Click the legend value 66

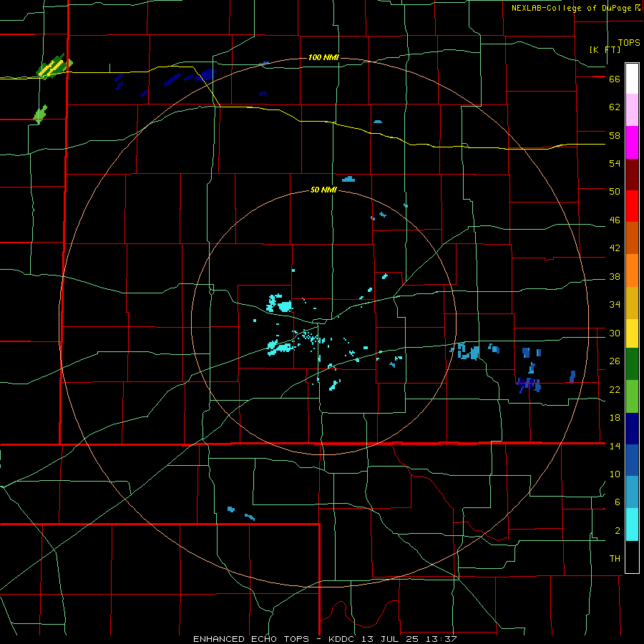pyautogui.click(x=615, y=79)
